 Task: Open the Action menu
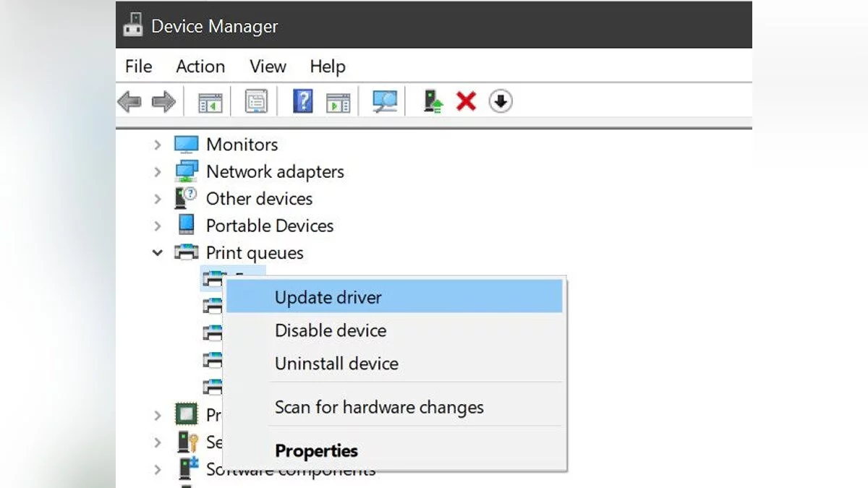(x=200, y=67)
